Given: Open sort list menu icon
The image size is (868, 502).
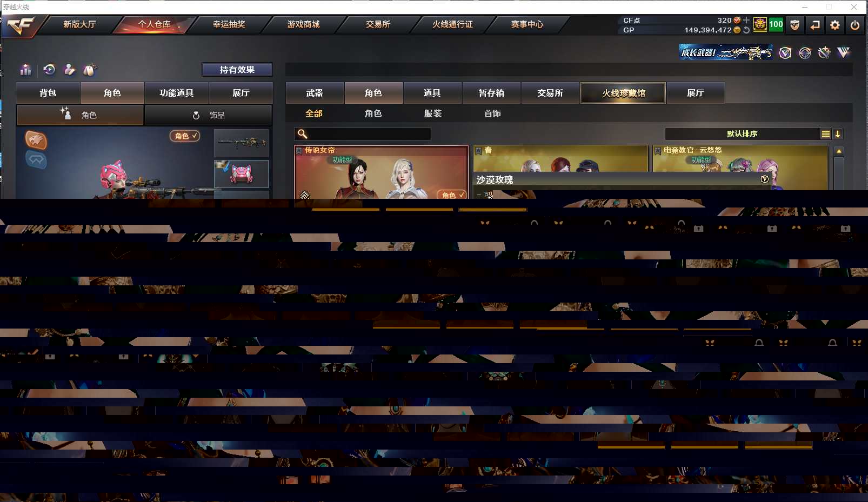Looking at the screenshot, I should click(826, 134).
